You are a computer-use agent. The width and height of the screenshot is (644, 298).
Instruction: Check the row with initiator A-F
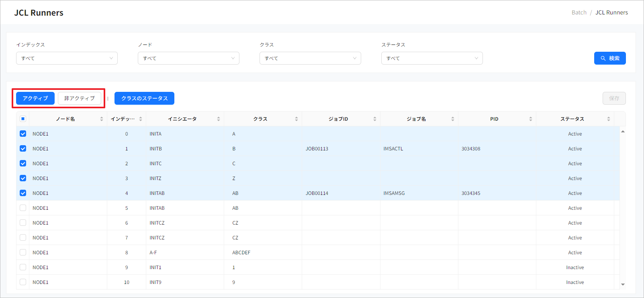click(x=23, y=253)
